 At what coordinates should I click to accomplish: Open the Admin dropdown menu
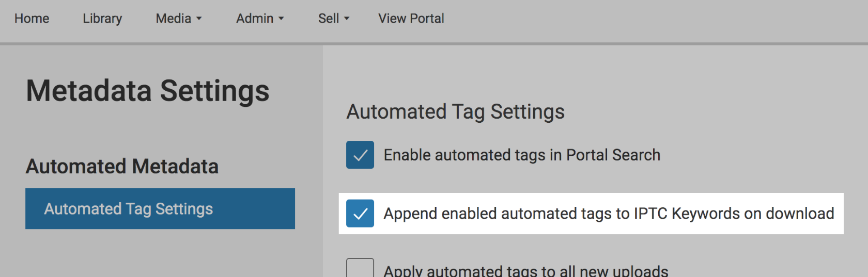point(260,19)
